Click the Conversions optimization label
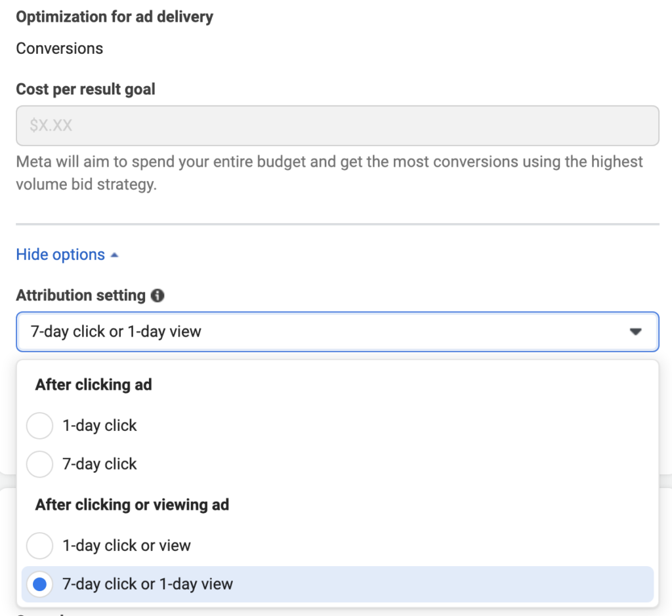 [x=59, y=48]
